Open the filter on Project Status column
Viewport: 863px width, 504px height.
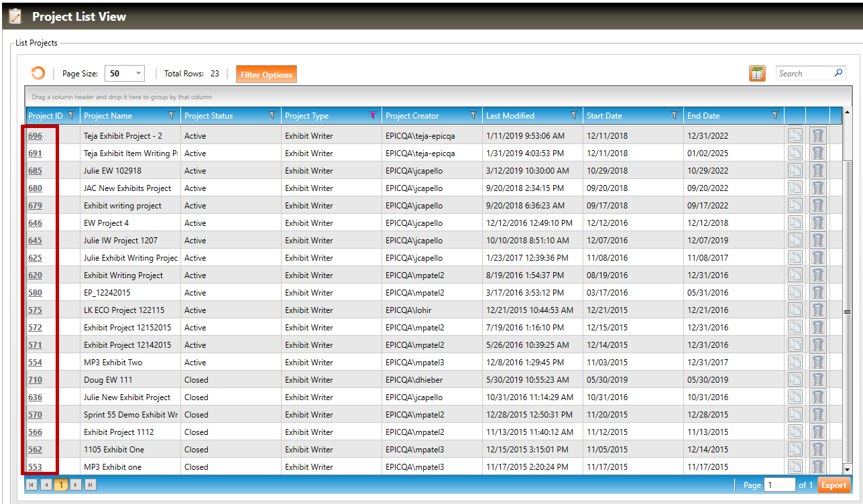tap(272, 115)
